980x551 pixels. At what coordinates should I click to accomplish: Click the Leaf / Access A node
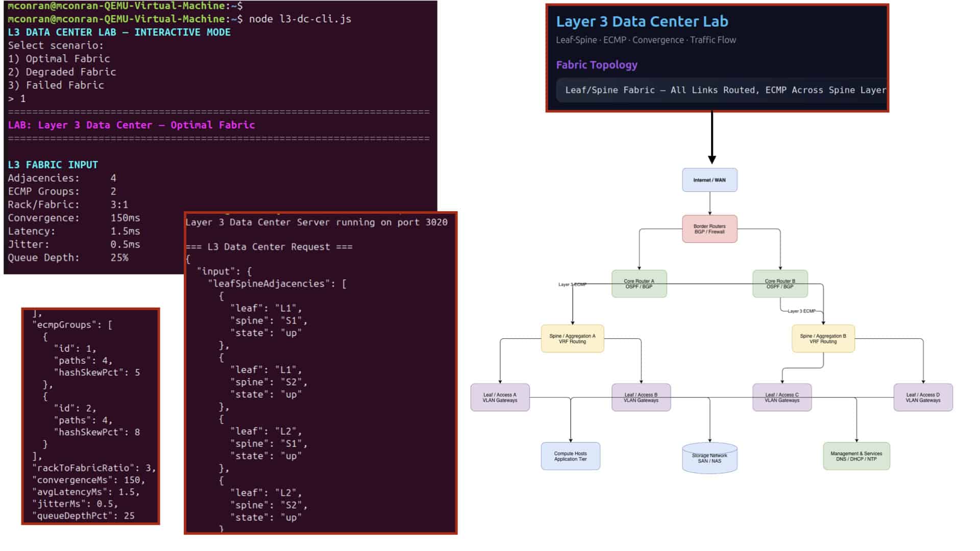tap(500, 397)
